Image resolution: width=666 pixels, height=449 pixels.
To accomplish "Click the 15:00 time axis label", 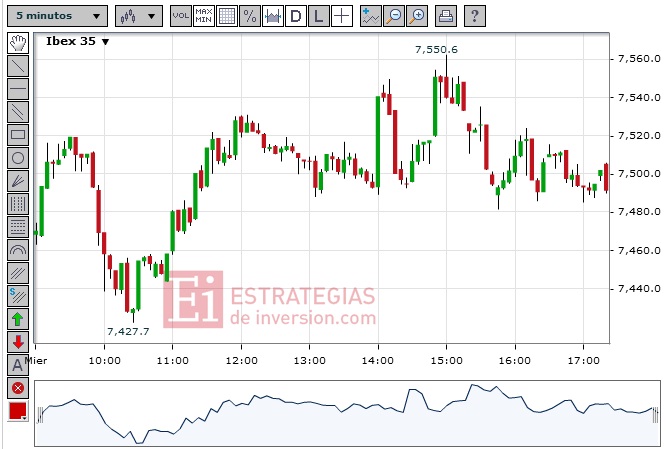I will [446, 361].
